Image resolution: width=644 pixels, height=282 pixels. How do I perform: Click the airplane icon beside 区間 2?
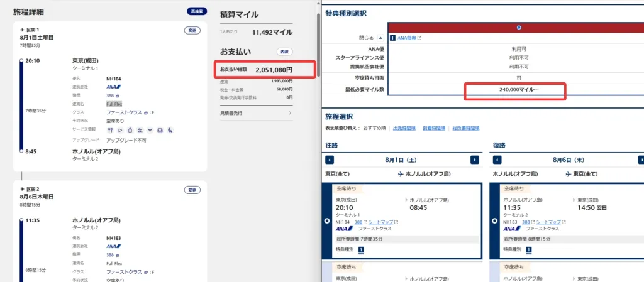[22, 190]
